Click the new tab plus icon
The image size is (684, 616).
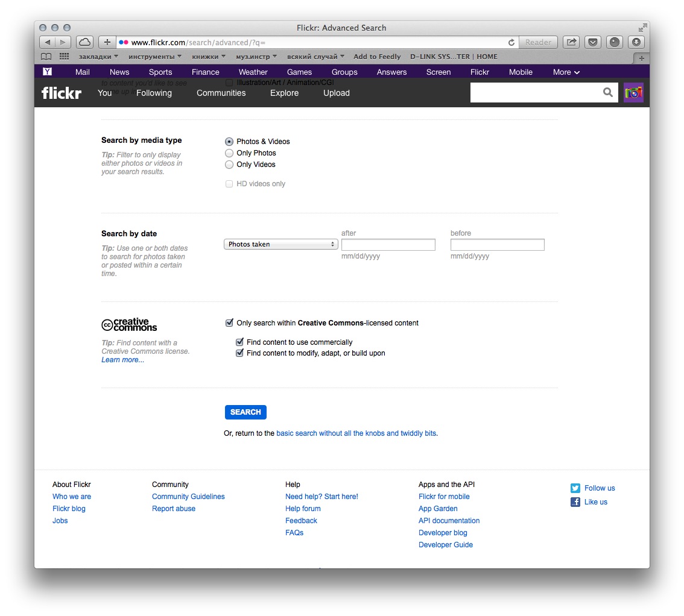click(641, 58)
